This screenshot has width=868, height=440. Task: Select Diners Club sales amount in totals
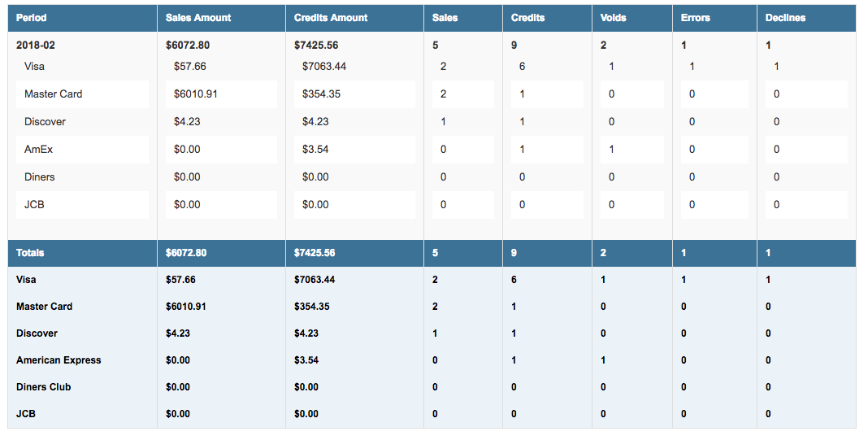177,387
